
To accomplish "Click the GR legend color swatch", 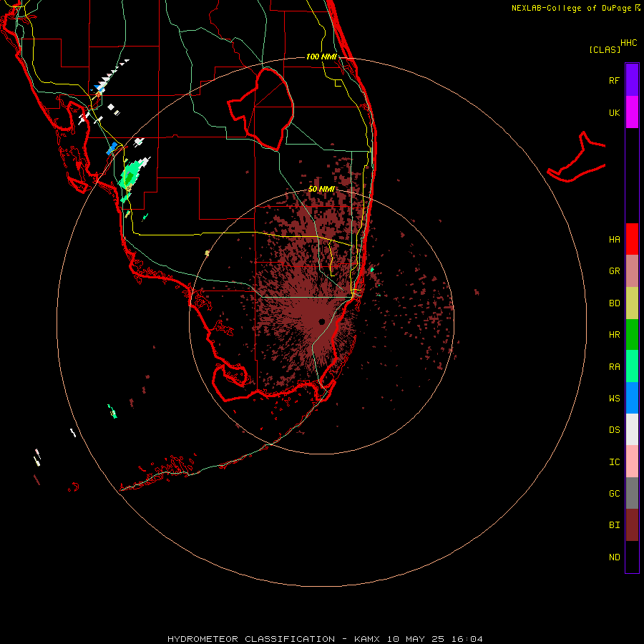I will click(632, 271).
